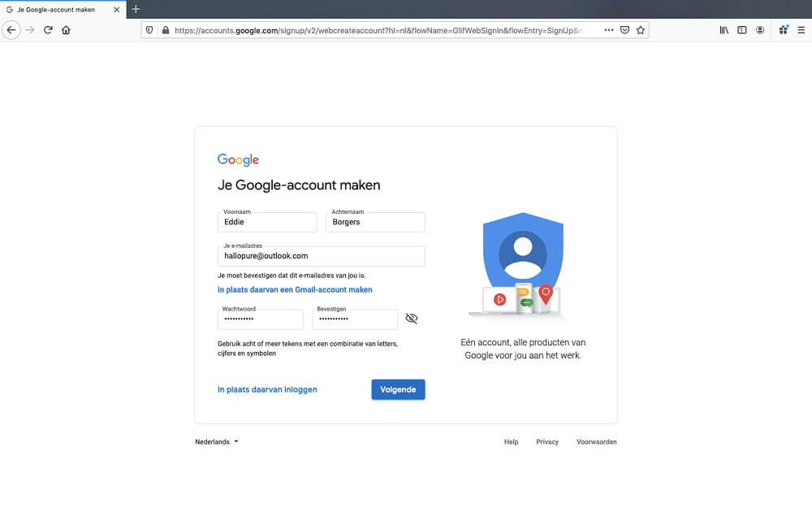Click 'Je Google-account maken' heading
This screenshot has width=812, height=508.
[x=299, y=185]
